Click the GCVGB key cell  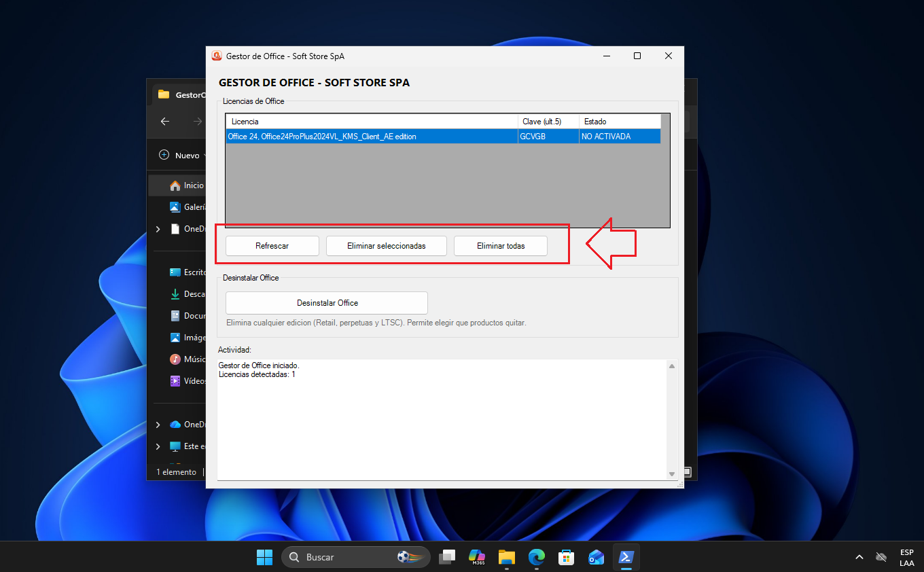point(548,137)
